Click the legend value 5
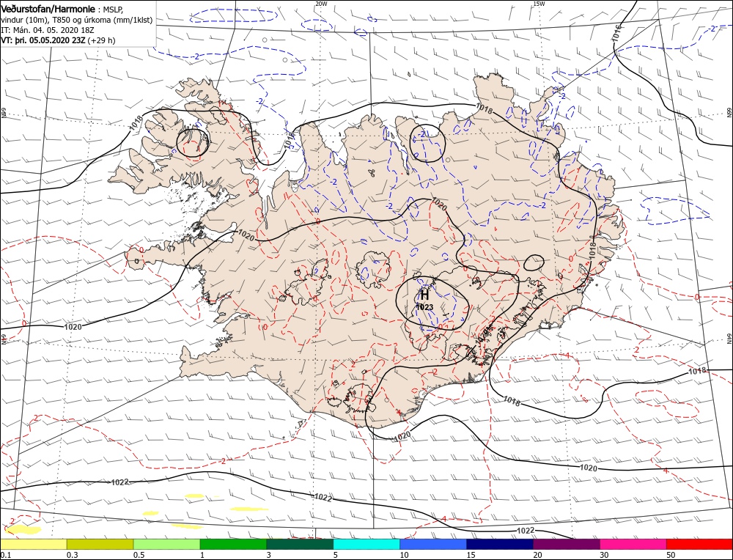This screenshot has height=560, width=733. 335,555
